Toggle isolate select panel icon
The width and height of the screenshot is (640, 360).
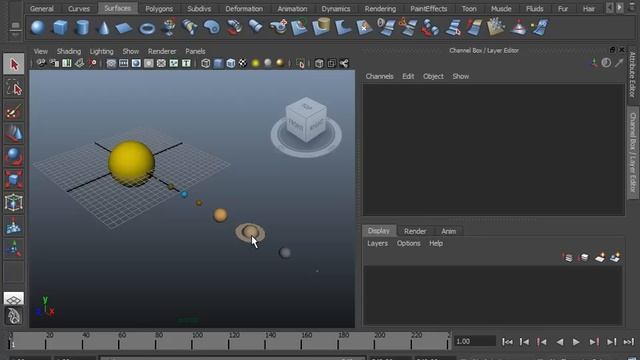(300, 64)
